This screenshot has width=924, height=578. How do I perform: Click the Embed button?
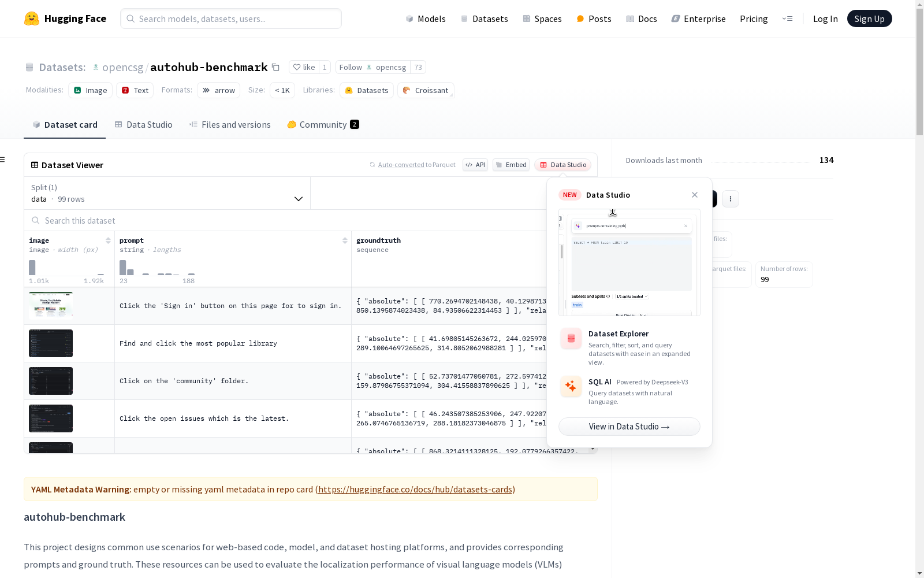click(x=511, y=165)
